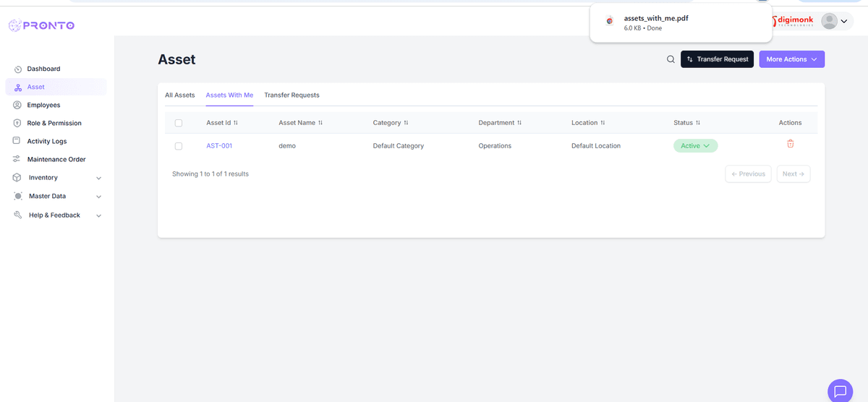Screen dimensions: 868x402
Task: Click the Dashboard sidebar icon
Action: point(18,69)
